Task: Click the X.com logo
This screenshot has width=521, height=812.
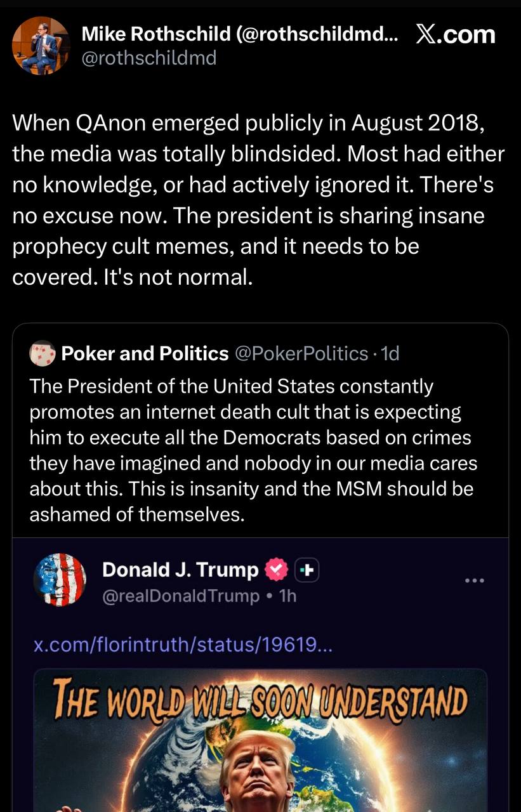Action: coord(455,34)
